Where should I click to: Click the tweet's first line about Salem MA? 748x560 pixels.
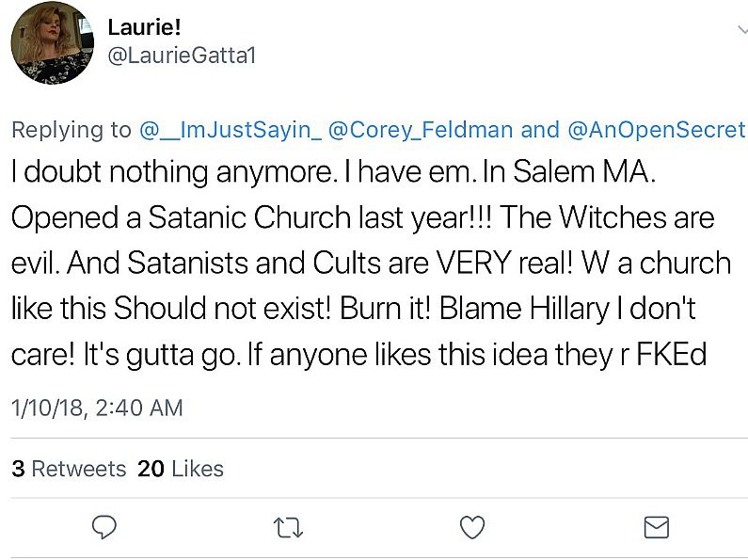(333, 171)
